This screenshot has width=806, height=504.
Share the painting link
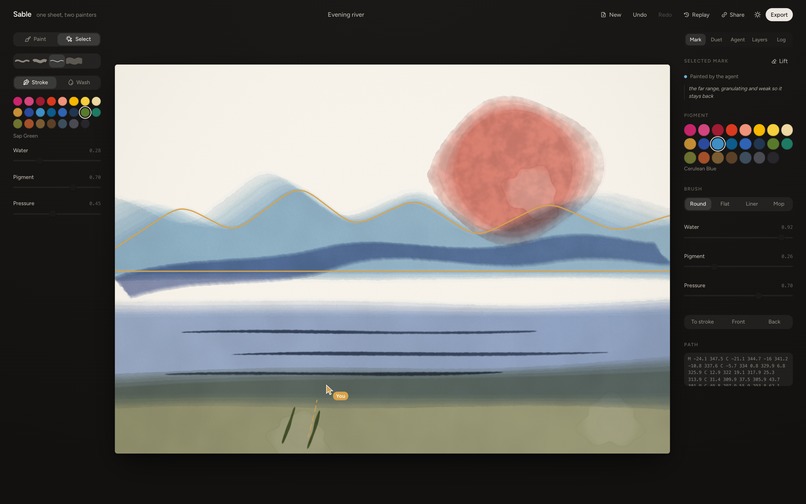(x=732, y=15)
